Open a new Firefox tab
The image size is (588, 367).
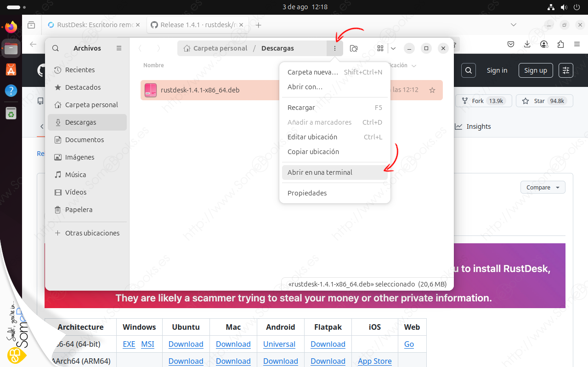259,25
